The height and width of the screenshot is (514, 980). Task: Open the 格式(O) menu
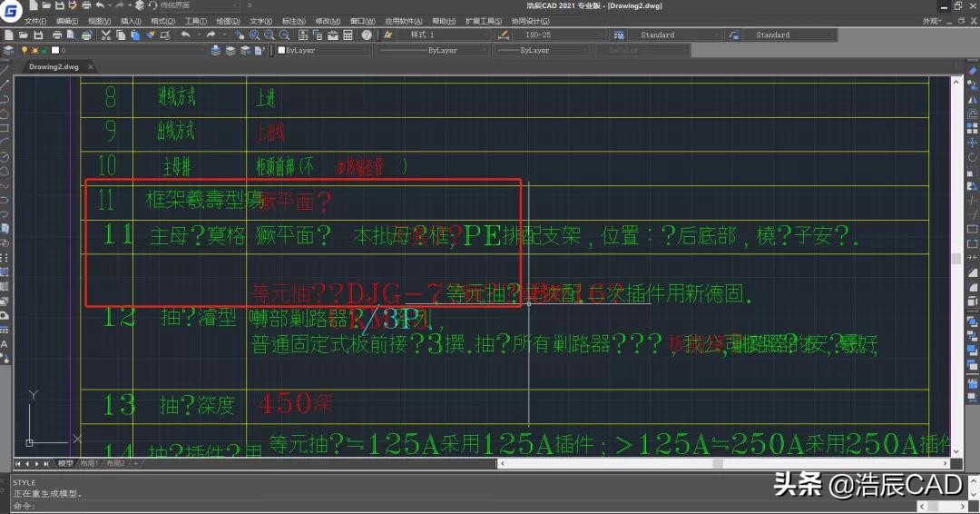(x=162, y=21)
